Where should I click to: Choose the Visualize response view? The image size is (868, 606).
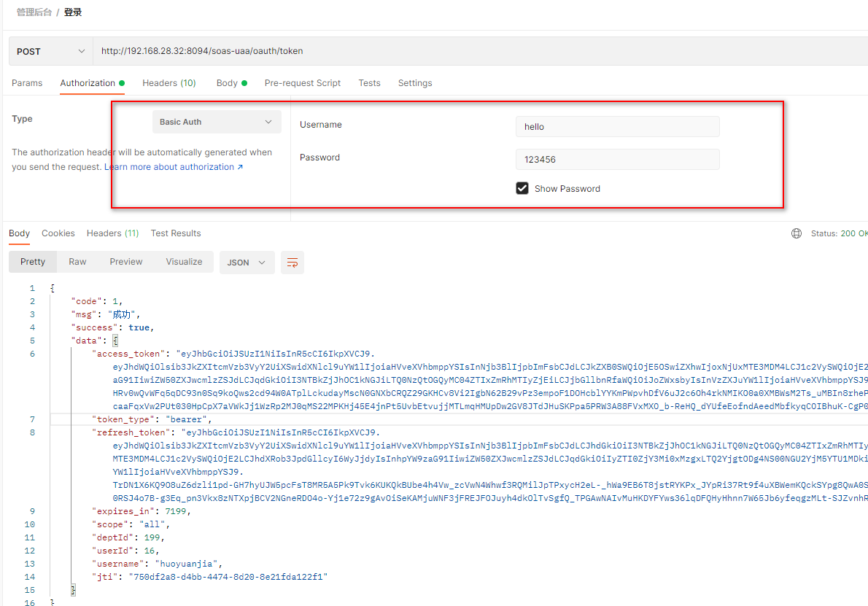coord(184,262)
